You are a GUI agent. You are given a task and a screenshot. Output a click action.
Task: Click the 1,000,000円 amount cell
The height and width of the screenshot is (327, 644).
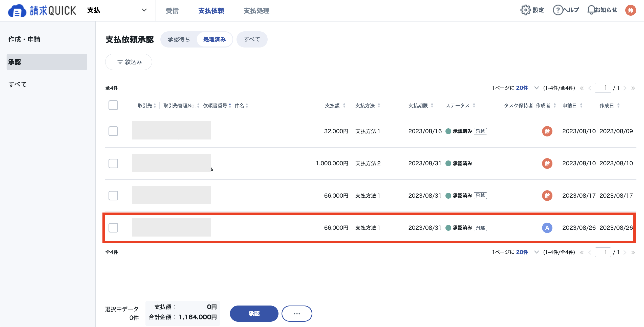[332, 163]
